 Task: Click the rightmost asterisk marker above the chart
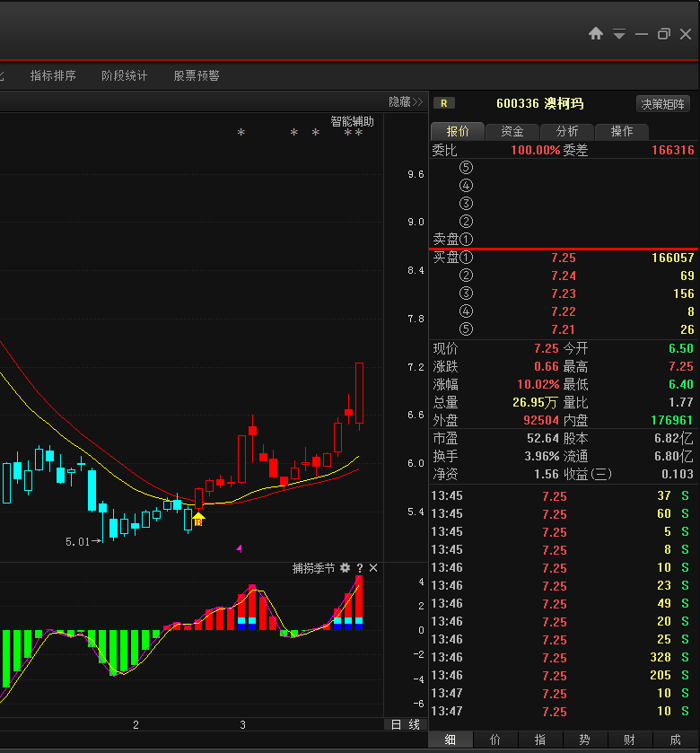click(358, 133)
